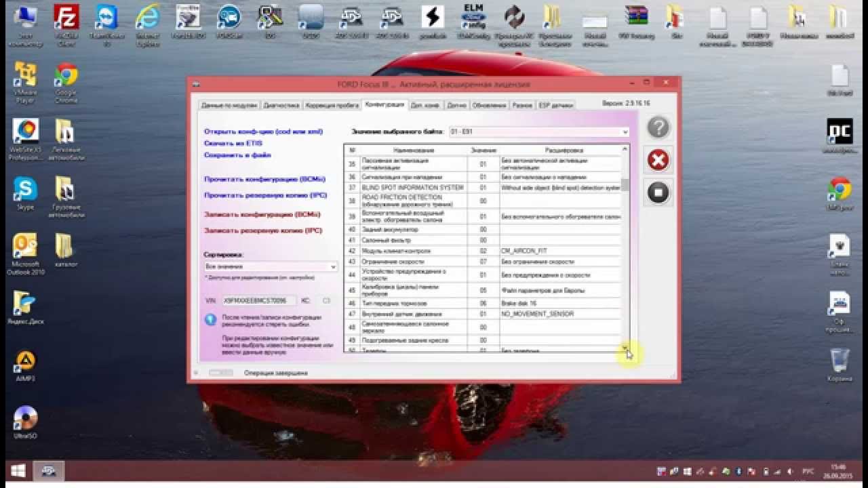This screenshot has height=488, width=868.
Task: Click value 07 in Ограничение скорости row
Action: (x=484, y=262)
